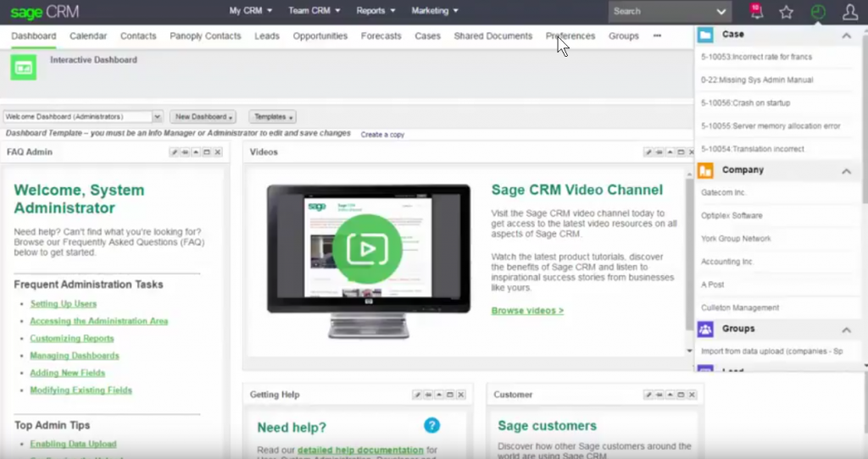The width and height of the screenshot is (868, 459).
Task: Edit the Customer gadget
Action: [648, 395]
